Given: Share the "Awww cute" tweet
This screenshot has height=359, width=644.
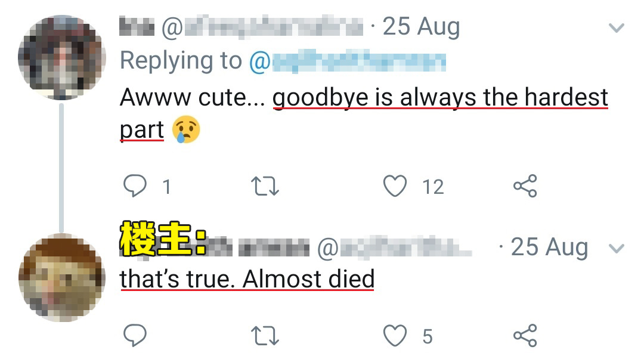Looking at the screenshot, I should (x=525, y=187).
